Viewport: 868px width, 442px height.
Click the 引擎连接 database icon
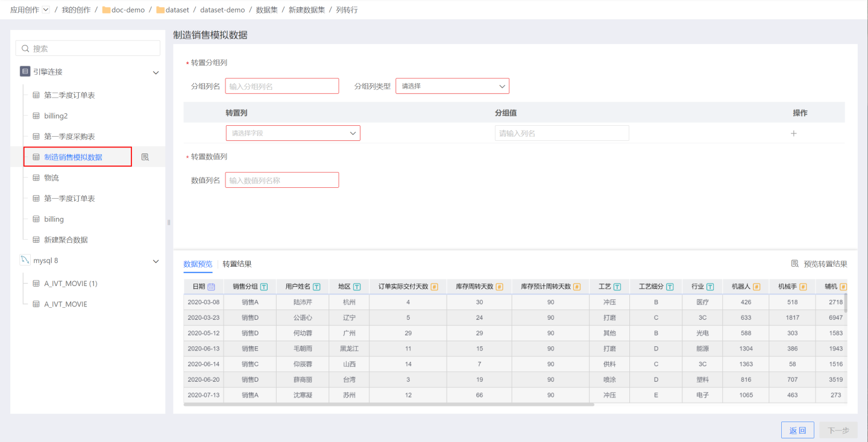25,72
